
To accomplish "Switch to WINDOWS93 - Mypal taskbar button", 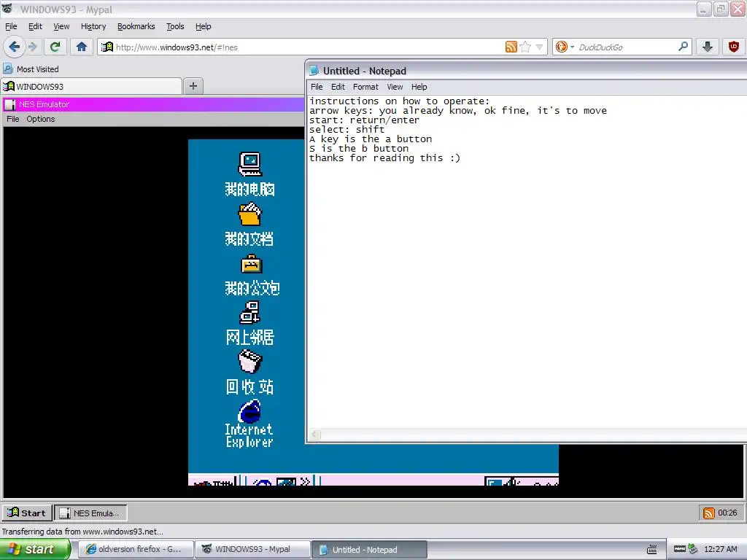I will click(252, 549).
